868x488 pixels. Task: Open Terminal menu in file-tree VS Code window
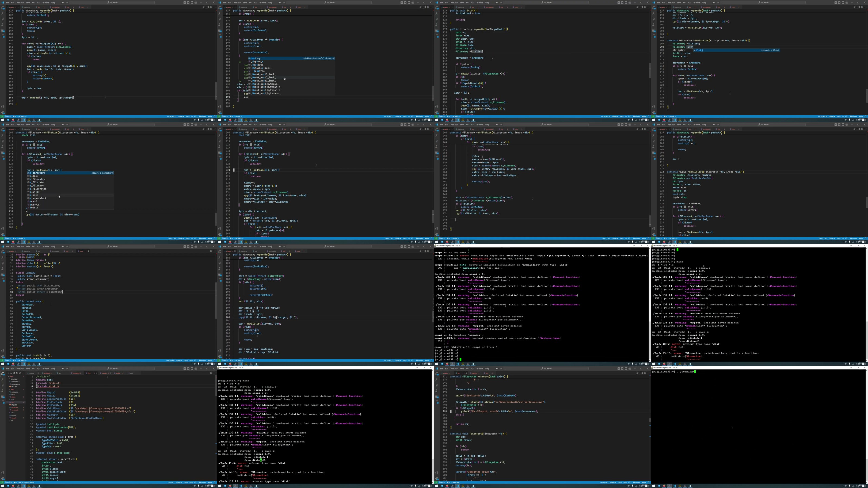point(46,368)
